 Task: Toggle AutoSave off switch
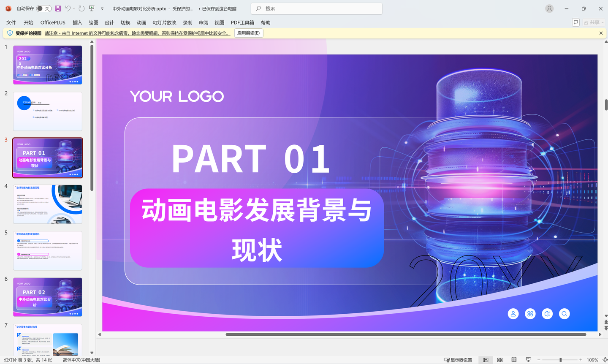coord(43,8)
